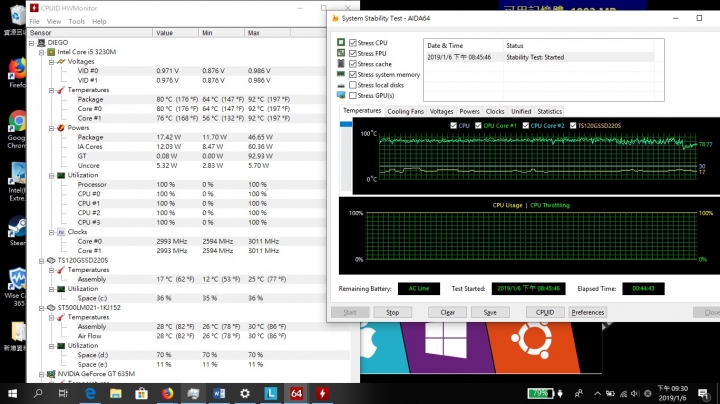Viewport: 720px width, 404px height.
Task: Open Google Chrome desktop shortcut
Action: click(17, 129)
